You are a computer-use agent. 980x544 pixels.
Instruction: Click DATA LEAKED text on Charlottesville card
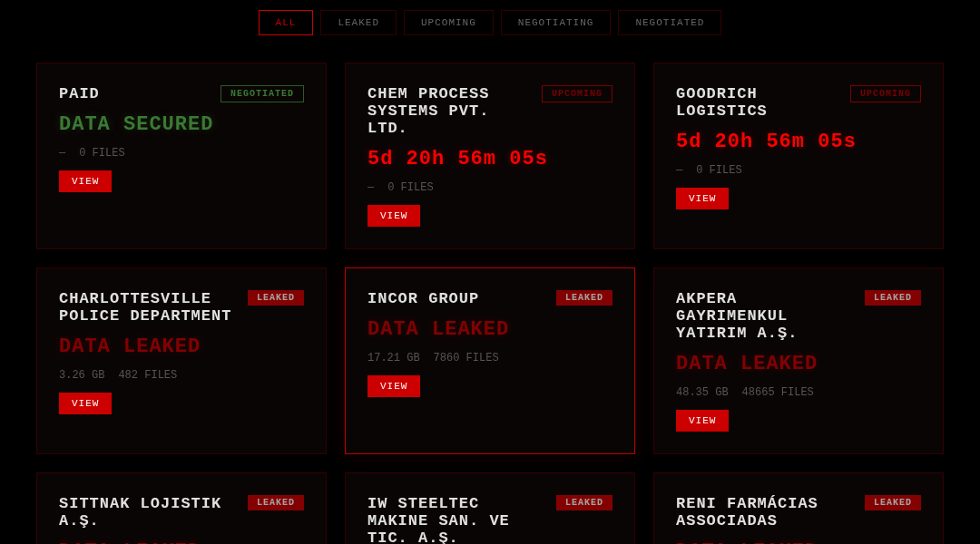click(x=130, y=346)
